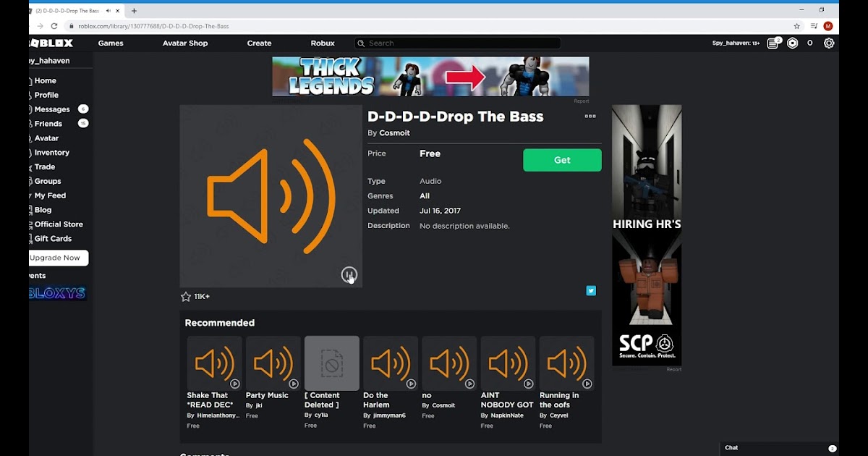Screen dimensions: 868x456
Task: Open creator Cosmoit's profile link
Action: [394, 133]
